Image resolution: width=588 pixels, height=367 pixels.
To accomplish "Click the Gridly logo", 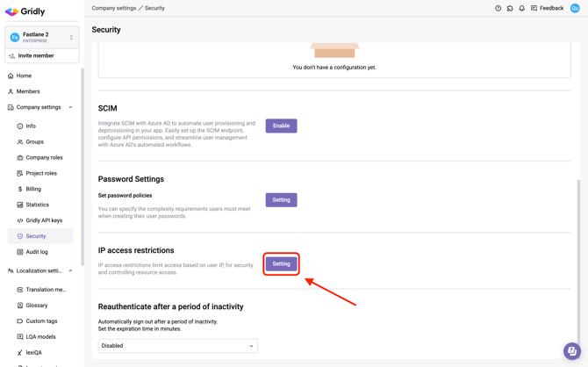I will [25, 12].
